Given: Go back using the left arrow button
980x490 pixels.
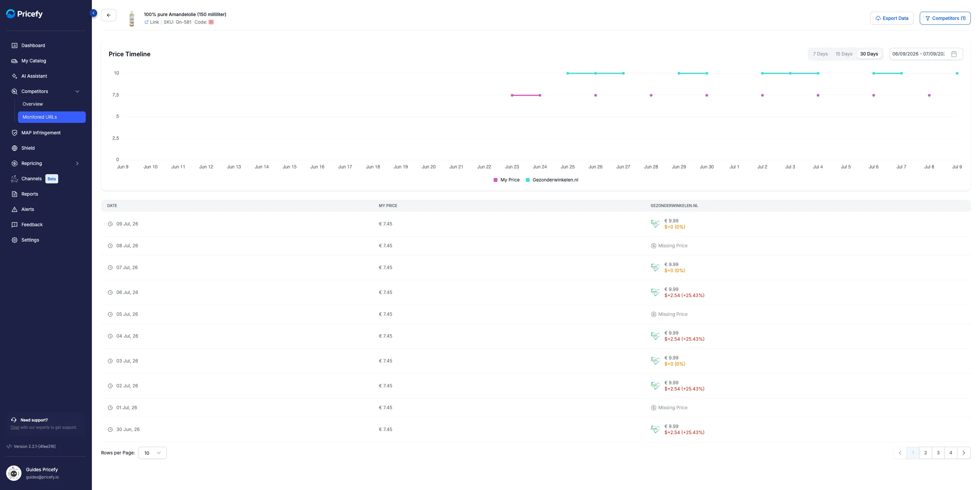Looking at the screenshot, I should pos(109,15).
